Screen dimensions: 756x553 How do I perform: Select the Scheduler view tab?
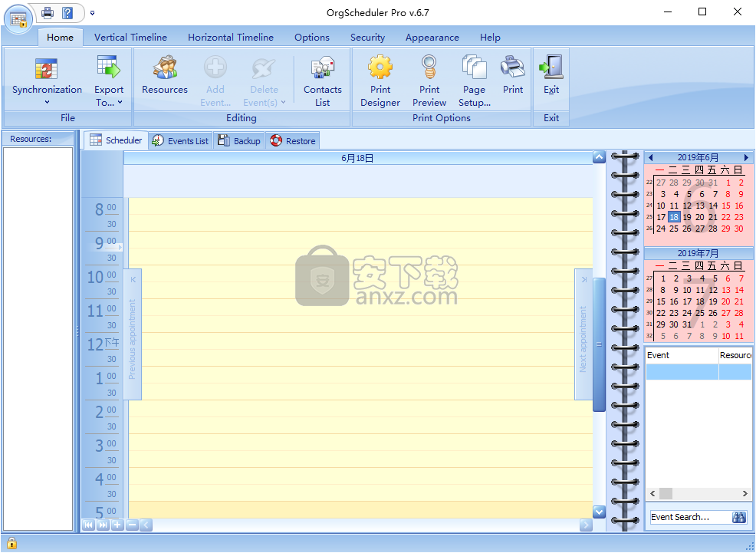117,140
